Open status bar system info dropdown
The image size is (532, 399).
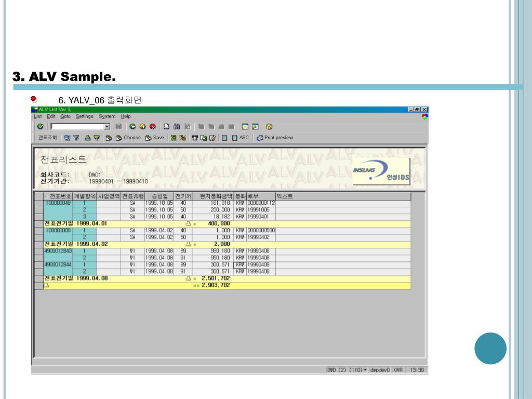pos(365,370)
